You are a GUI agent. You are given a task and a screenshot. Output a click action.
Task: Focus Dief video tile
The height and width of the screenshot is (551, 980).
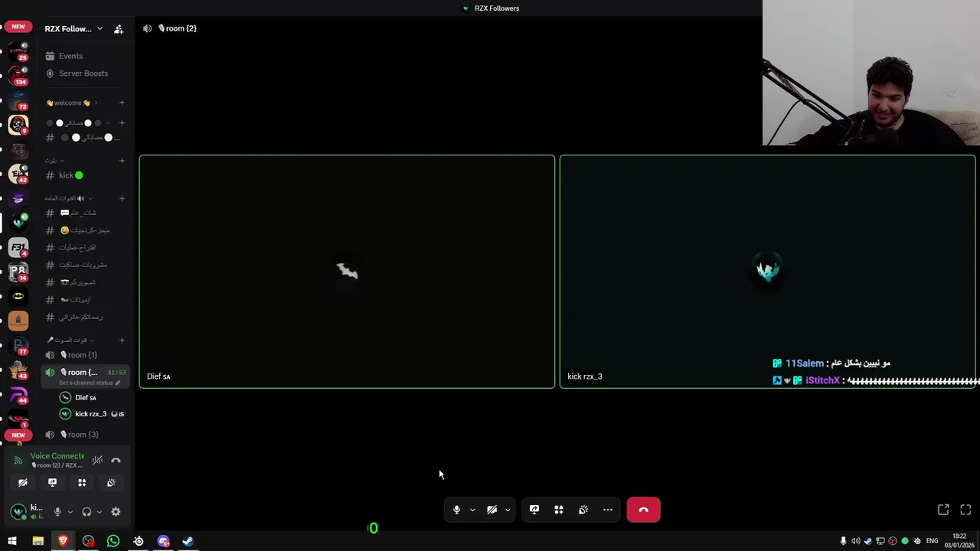click(x=347, y=272)
